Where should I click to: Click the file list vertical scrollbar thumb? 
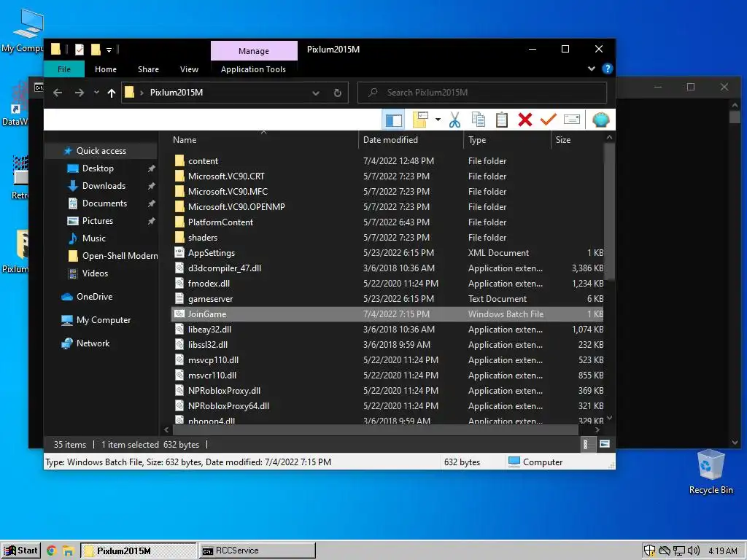pyautogui.click(x=609, y=212)
